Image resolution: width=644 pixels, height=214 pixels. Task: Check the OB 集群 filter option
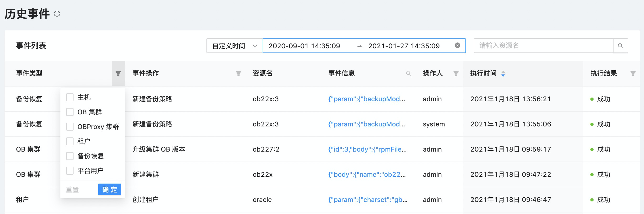click(x=70, y=112)
